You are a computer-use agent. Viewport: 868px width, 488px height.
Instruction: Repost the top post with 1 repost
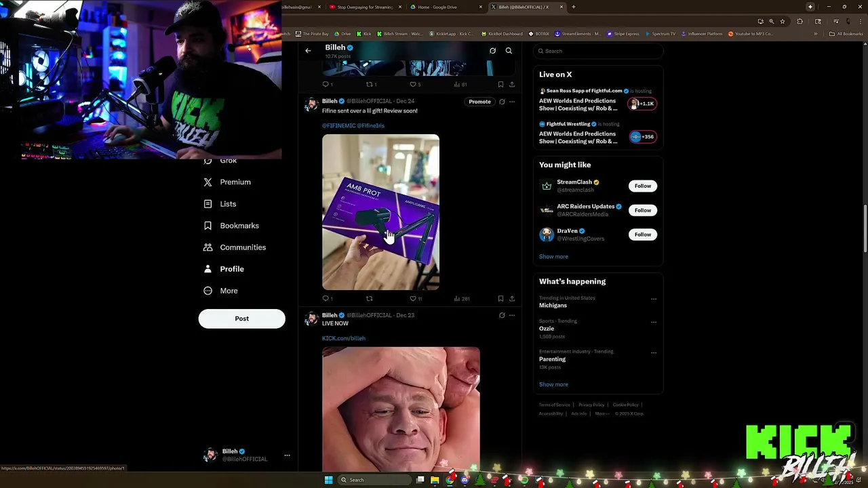coord(371,85)
